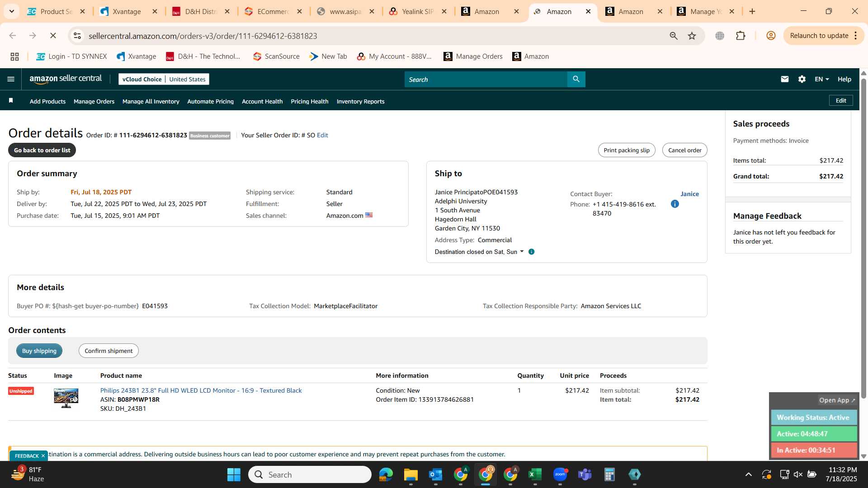Click the Cancel order button
Viewport: 868px width, 488px height.
(684, 150)
